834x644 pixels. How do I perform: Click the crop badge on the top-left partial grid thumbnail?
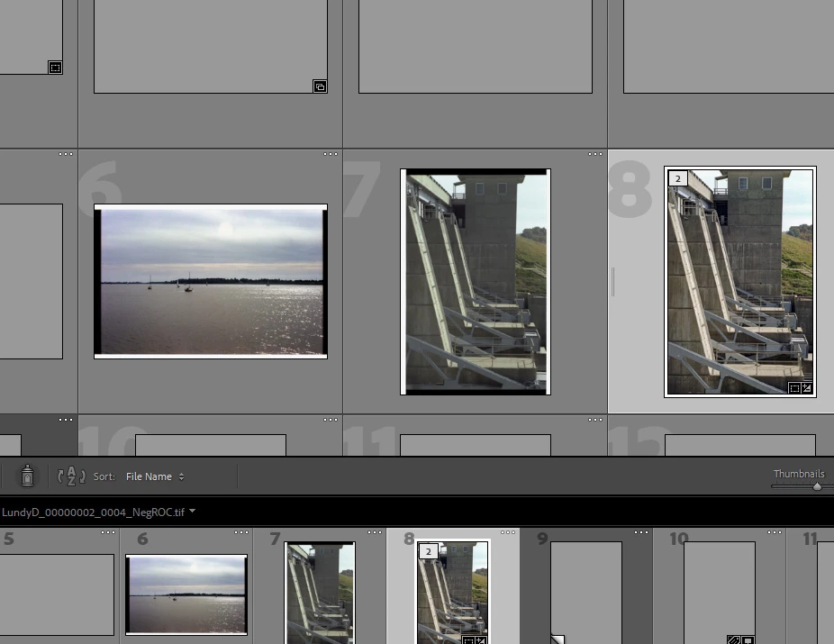[55, 68]
